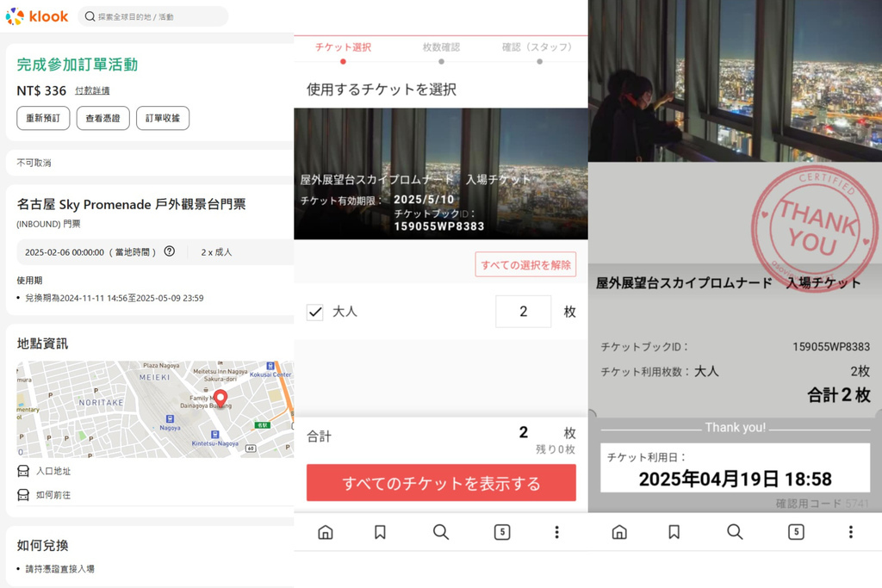Click the 名古屋 Sky Promenade 戶外觀景台門票 title
The image size is (882, 588).
click(132, 204)
